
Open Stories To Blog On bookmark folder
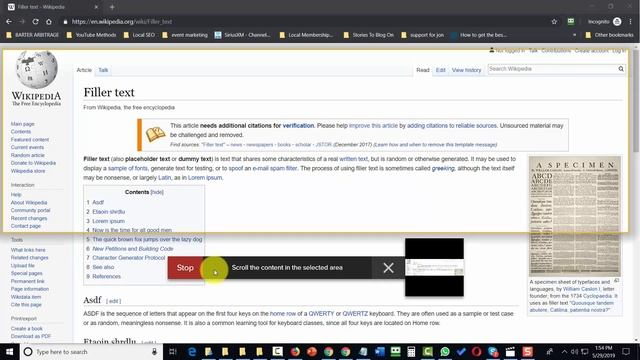click(369, 35)
